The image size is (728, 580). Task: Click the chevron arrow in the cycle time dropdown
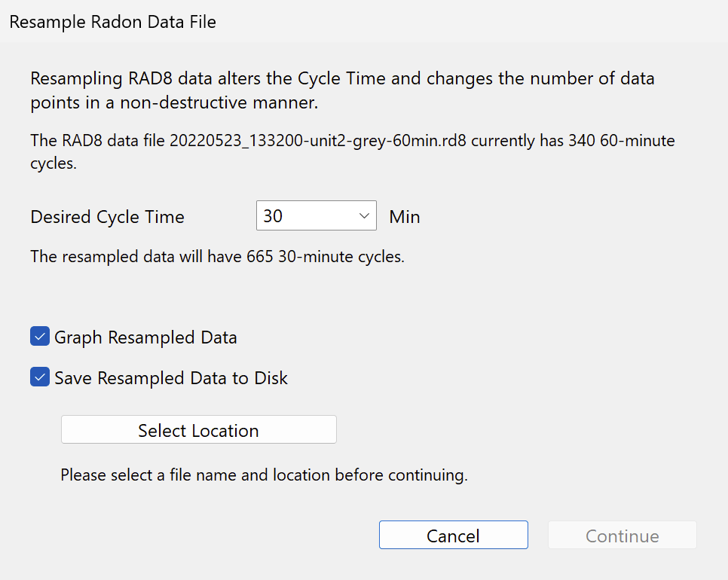[365, 217]
